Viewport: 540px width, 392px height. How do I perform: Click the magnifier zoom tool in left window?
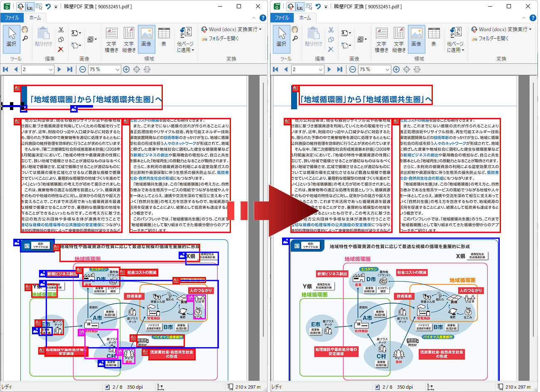25,39
